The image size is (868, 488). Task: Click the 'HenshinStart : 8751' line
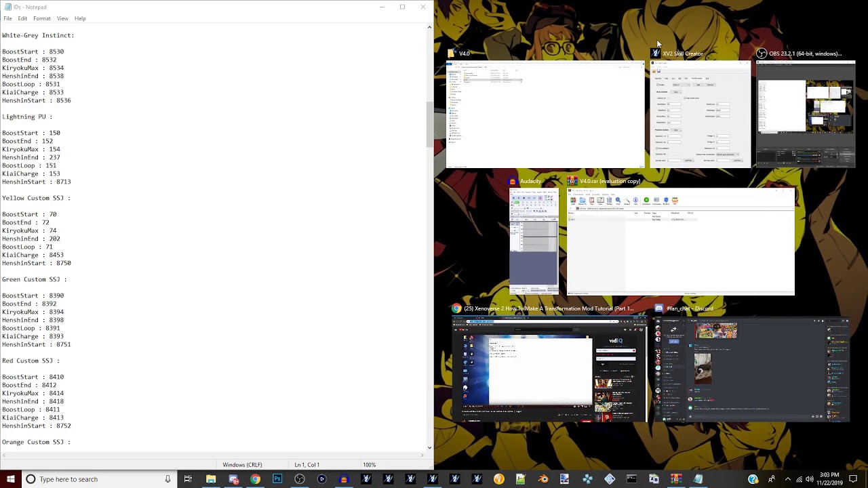pos(36,344)
